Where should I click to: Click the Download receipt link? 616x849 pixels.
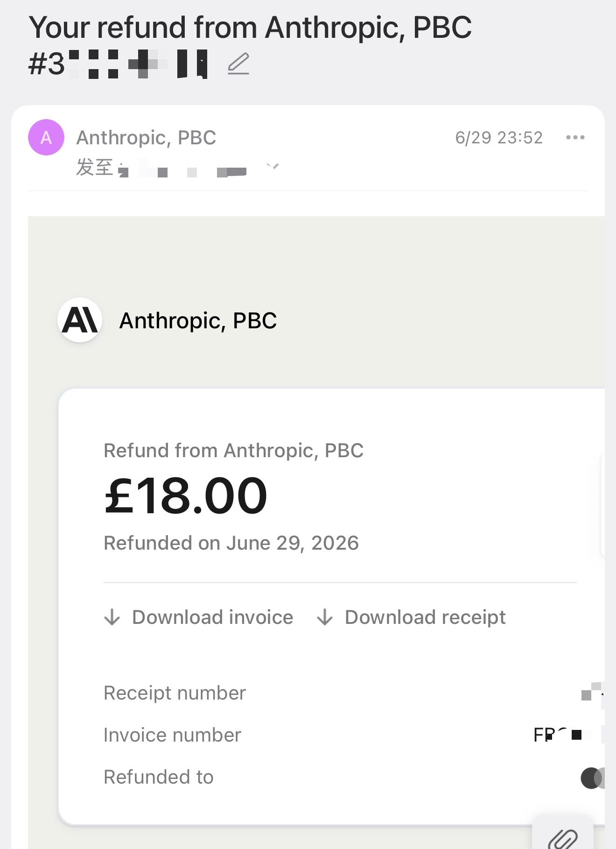pos(411,617)
